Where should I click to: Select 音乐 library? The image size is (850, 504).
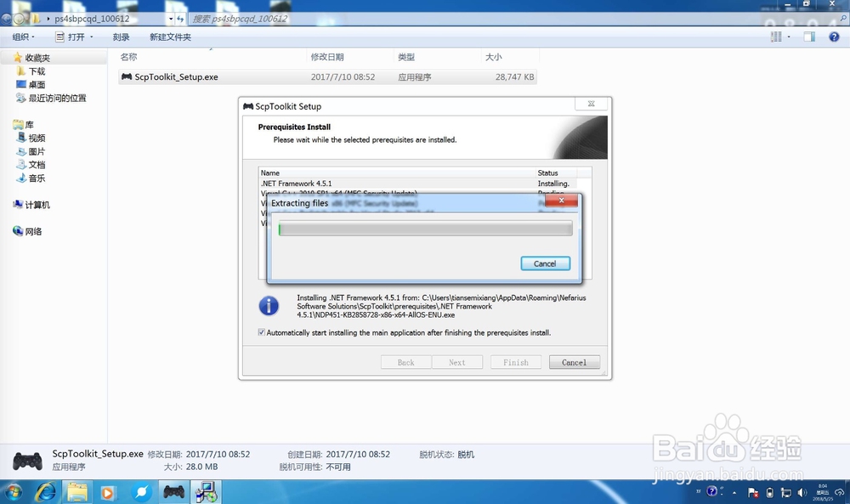[x=37, y=178]
